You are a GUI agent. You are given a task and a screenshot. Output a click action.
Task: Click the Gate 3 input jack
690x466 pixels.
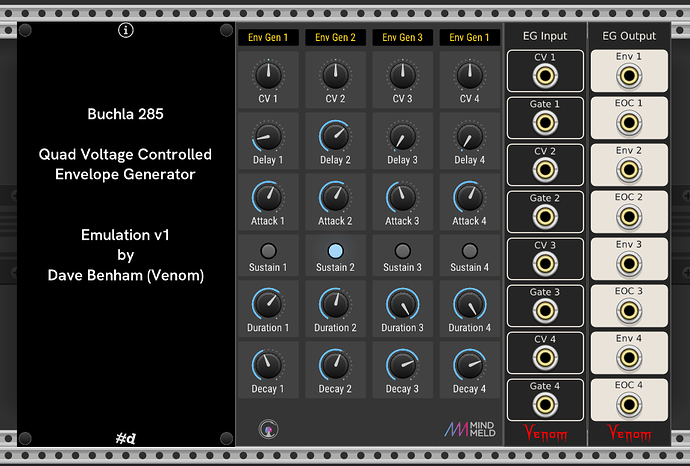click(545, 311)
